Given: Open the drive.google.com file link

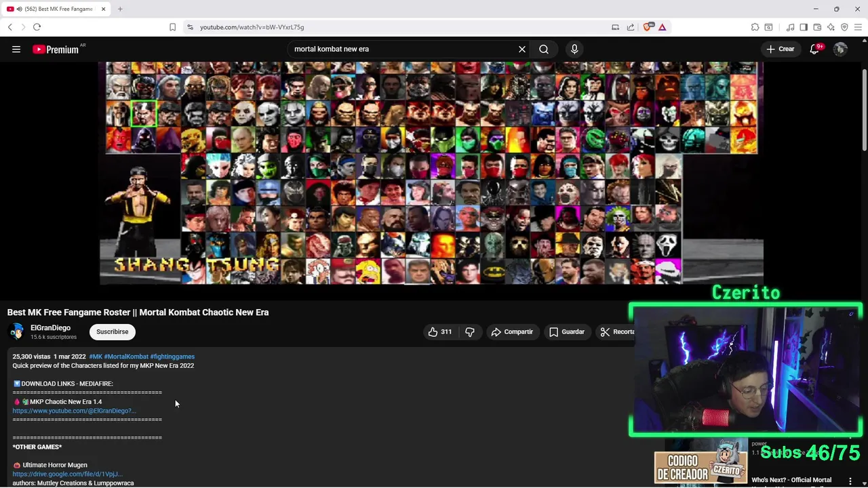Looking at the screenshot, I should click(66, 474).
